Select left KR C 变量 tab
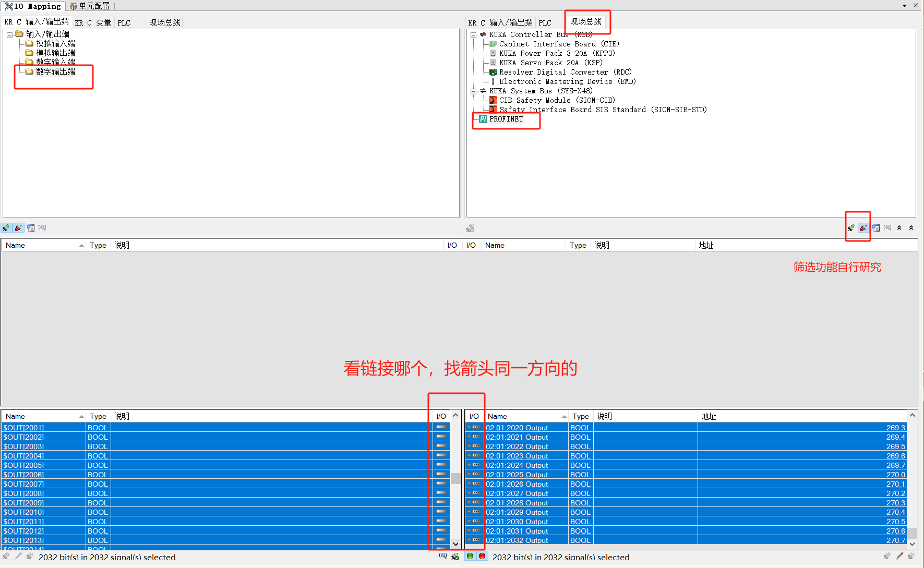 (93, 22)
